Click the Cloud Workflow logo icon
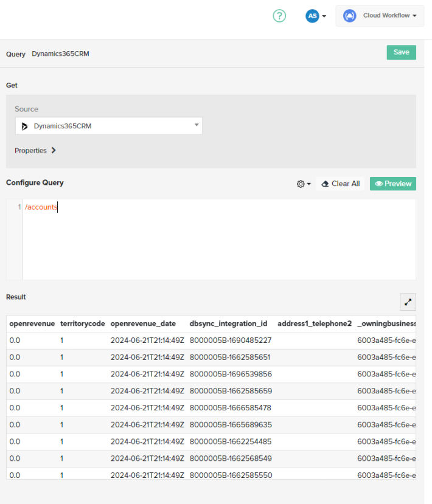 (x=349, y=16)
